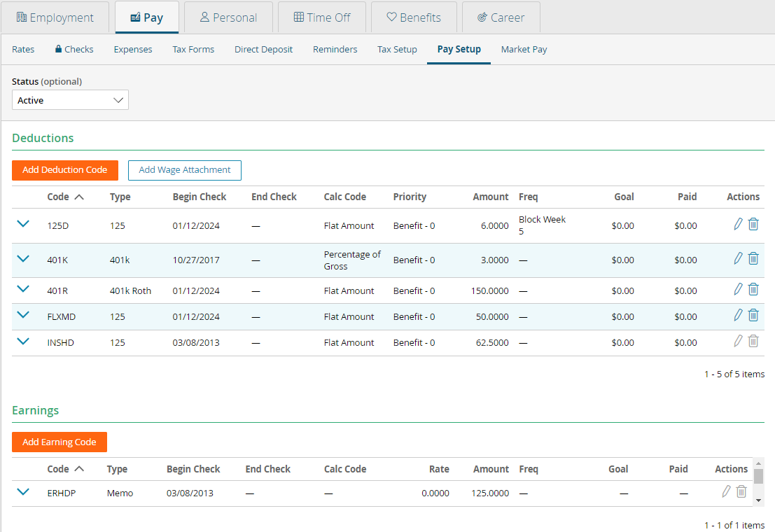Click the trash icon for ERHDP earning
The image size is (775, 532).
pyautogui.click(x=741, y=491)
